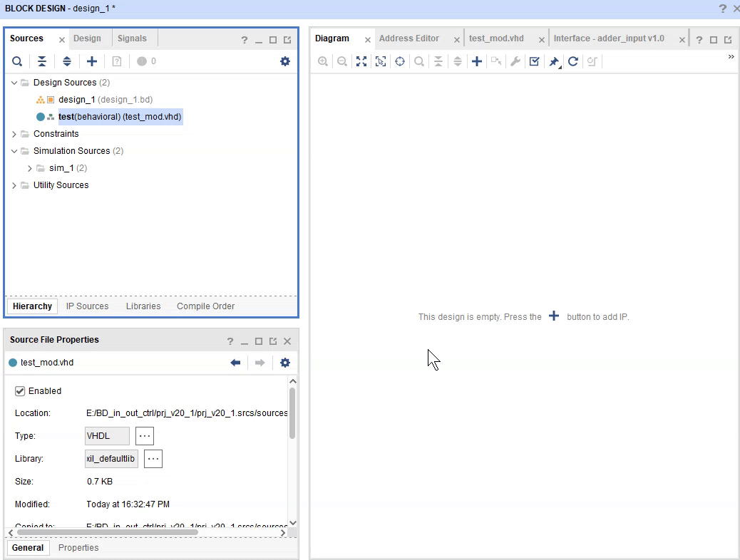Close the test_mod.vhd tab

click(542, 40)
